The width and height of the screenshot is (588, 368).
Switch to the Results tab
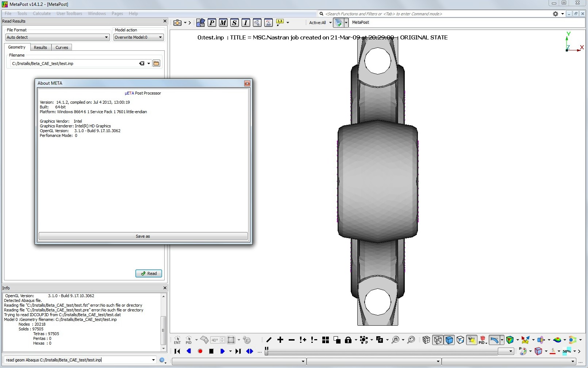point(40,47)
